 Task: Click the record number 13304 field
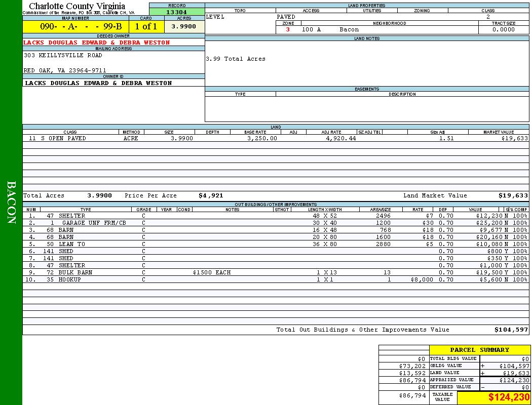pos(176,12)
